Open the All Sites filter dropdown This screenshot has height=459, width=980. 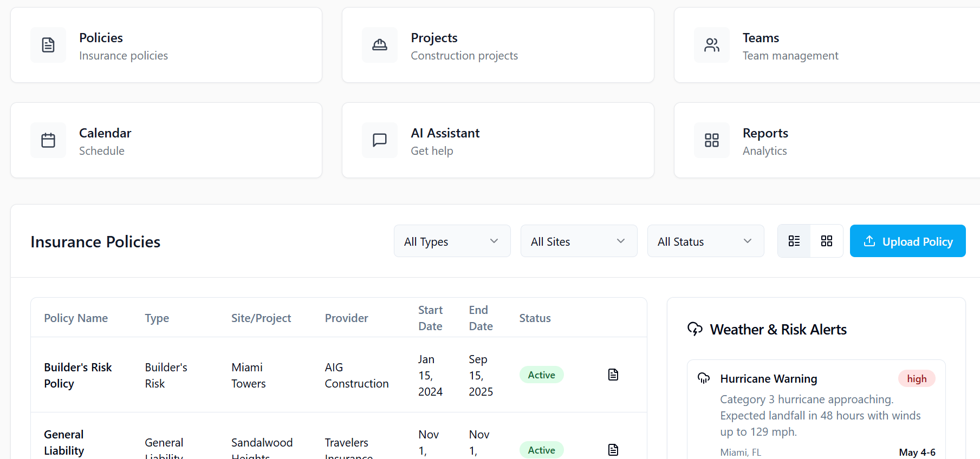point(579,241)
